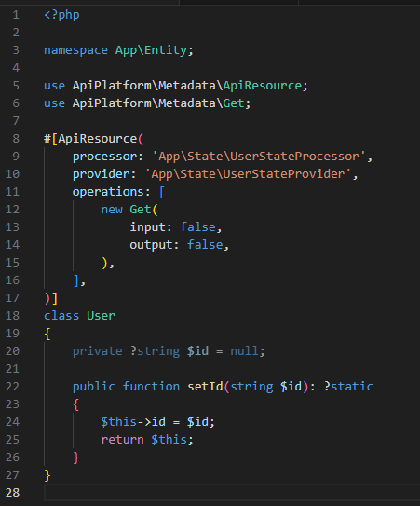The image size is (420, 506).
Task: Click the pink '{' on line 23
Action: click(x=75, y=404)
